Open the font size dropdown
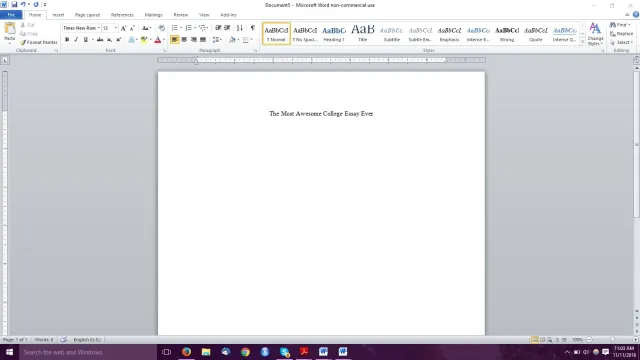 (116, 28)
